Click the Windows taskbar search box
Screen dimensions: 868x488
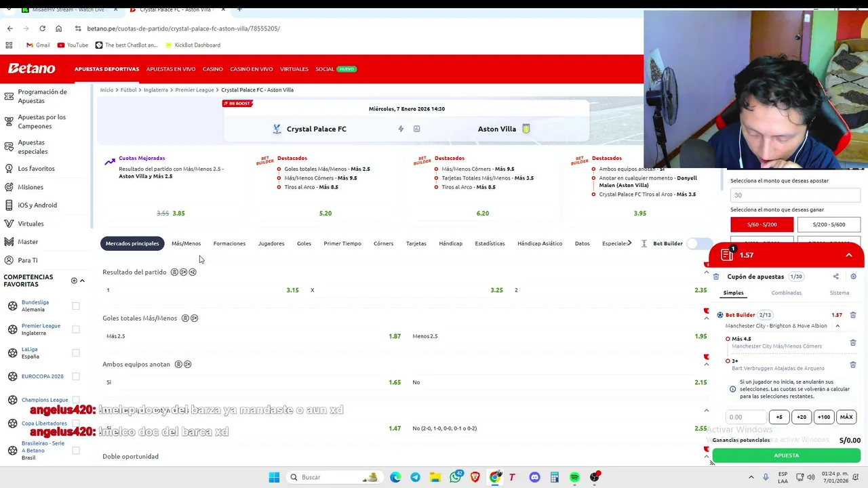click(334, 477)
